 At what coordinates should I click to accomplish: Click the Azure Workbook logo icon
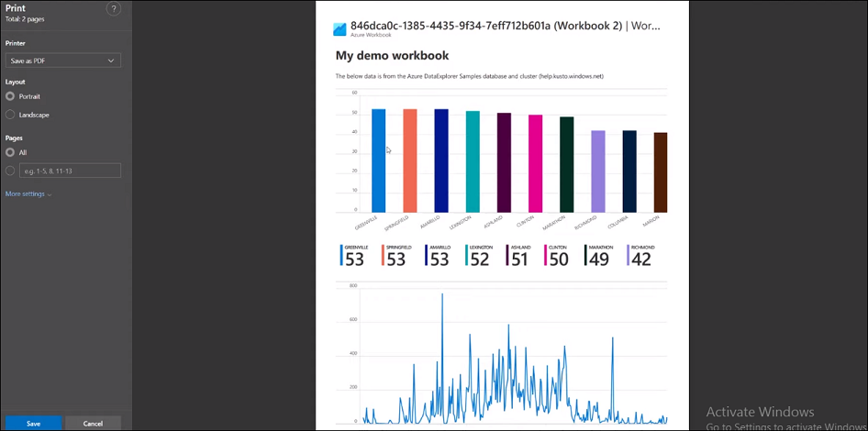pos(339,29)
